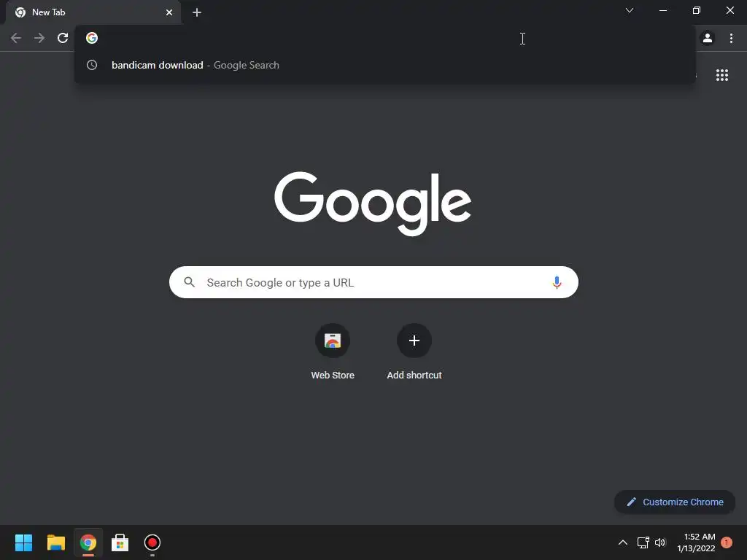Open the Web Store shortcut
This screenshot has width=747, height=560.
[x=333, y=352]
